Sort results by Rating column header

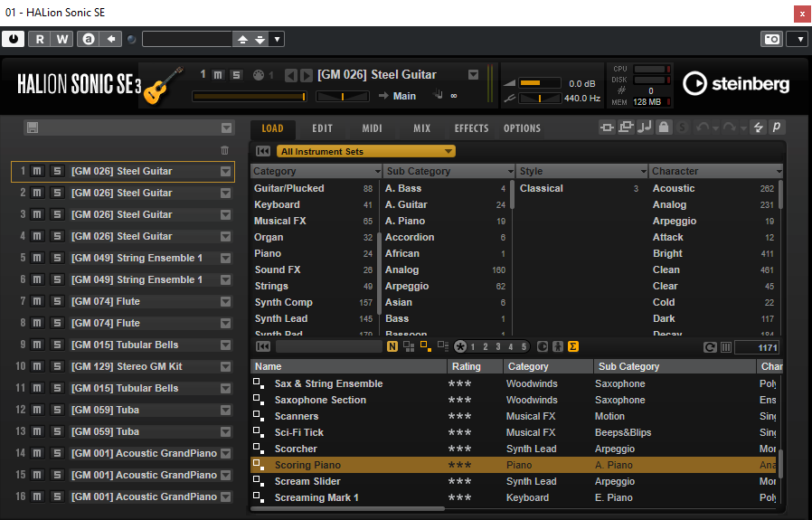pos(475,366)
